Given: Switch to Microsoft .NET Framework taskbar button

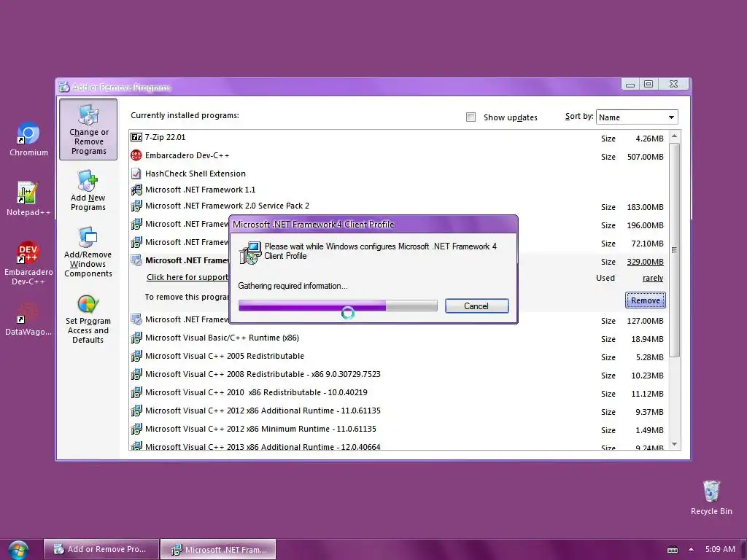Looking at the screenshot, I should 218,550.
